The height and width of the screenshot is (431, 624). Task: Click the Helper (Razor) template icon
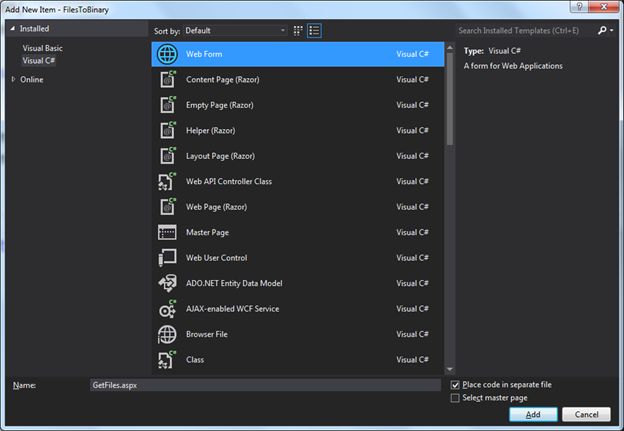coord(167,130)
